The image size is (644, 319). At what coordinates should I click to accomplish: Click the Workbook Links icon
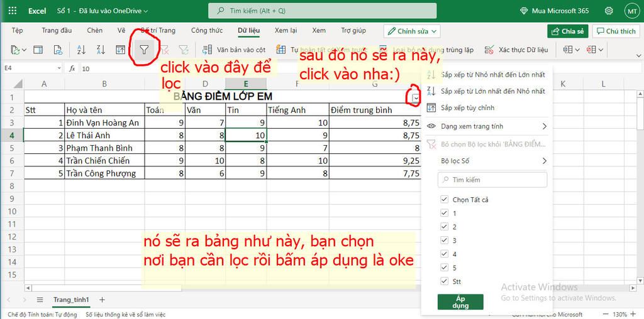58,50
